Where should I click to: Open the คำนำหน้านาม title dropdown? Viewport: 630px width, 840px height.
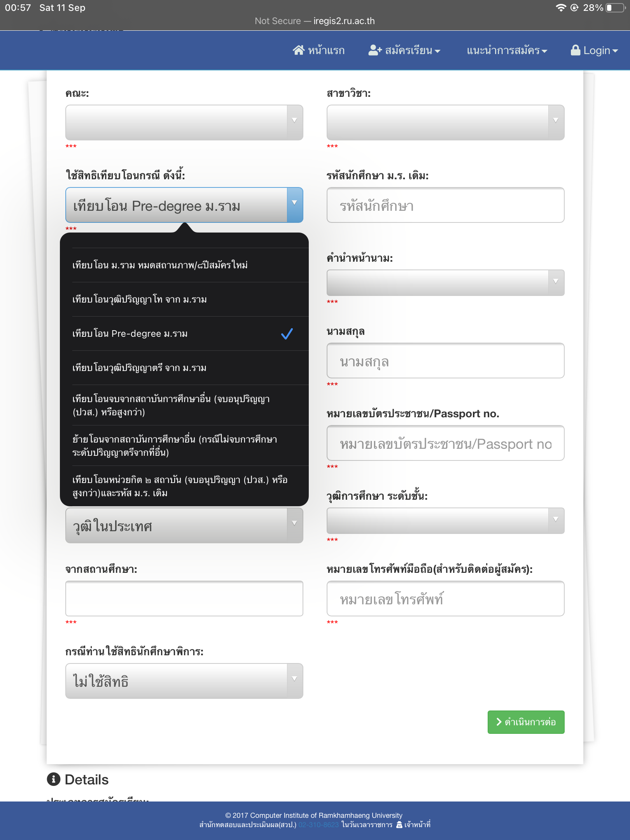pos(446,283)
